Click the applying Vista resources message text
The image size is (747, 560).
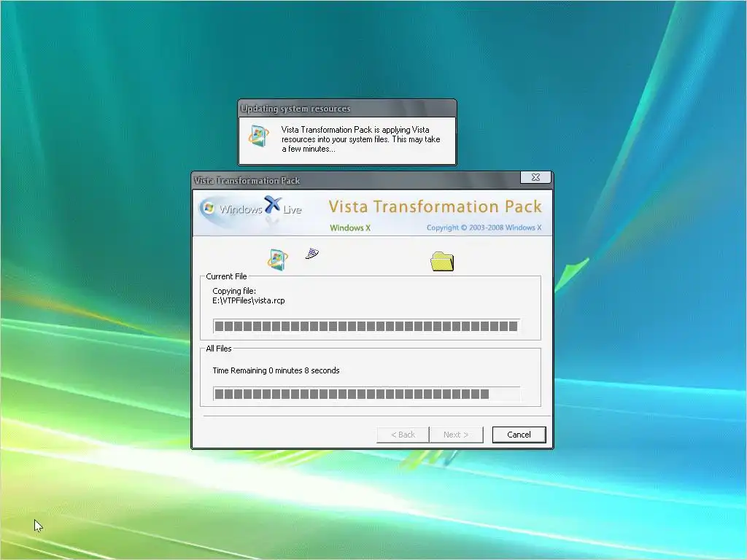[360, 139]
